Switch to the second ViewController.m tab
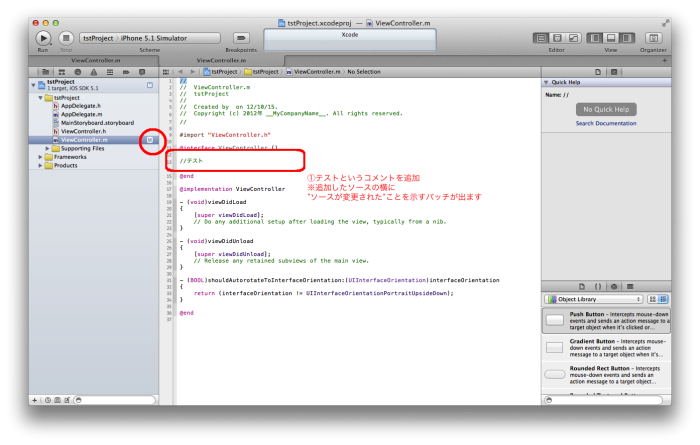700x445 pixels. pyautogui.click(x=221, y=60)
